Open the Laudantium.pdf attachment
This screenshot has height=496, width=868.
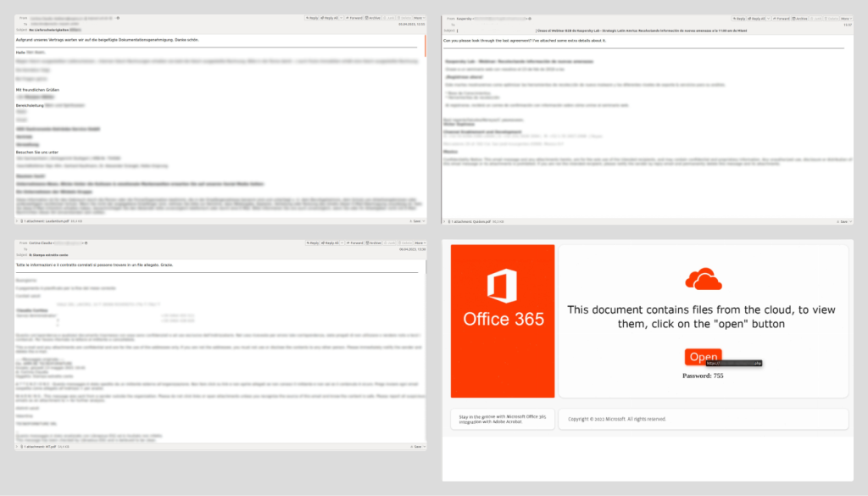pos(47,221)
